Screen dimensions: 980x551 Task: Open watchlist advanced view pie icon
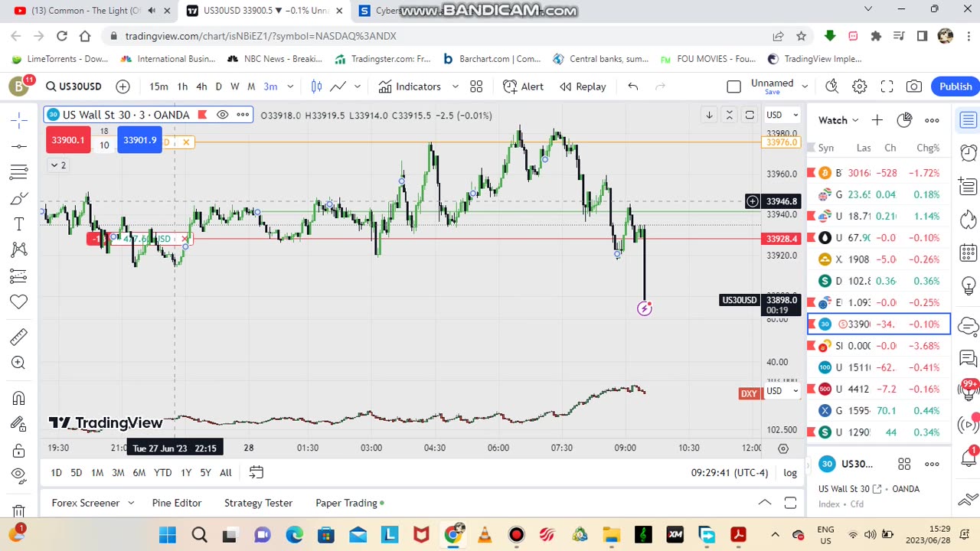[x=904, y=120]
